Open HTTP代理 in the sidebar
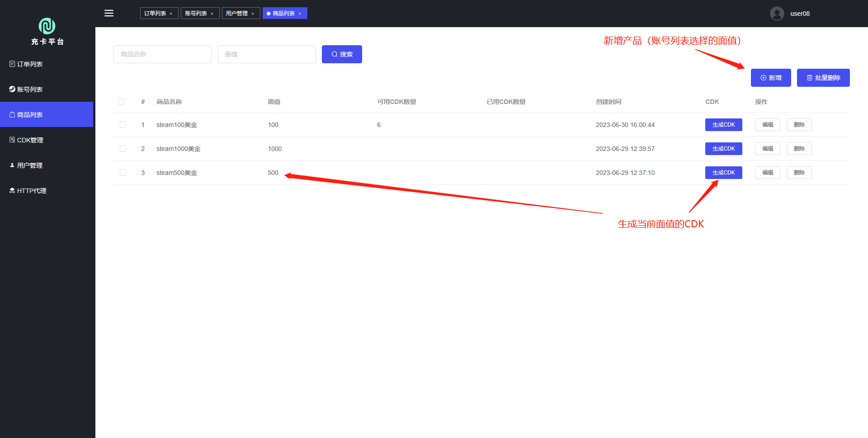The height and width of the screenshot is (438, 868). pyautogui.click(x=47, y=191)
